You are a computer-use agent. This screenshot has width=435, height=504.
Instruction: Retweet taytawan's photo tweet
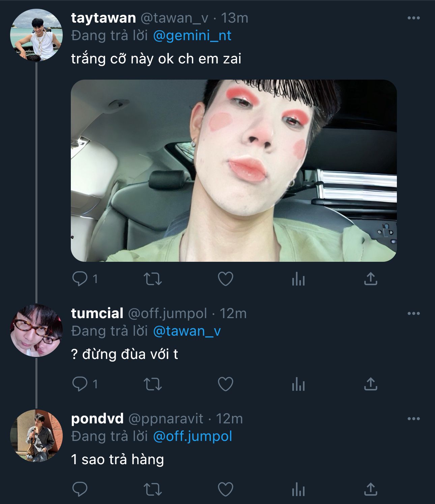(153, 279)
